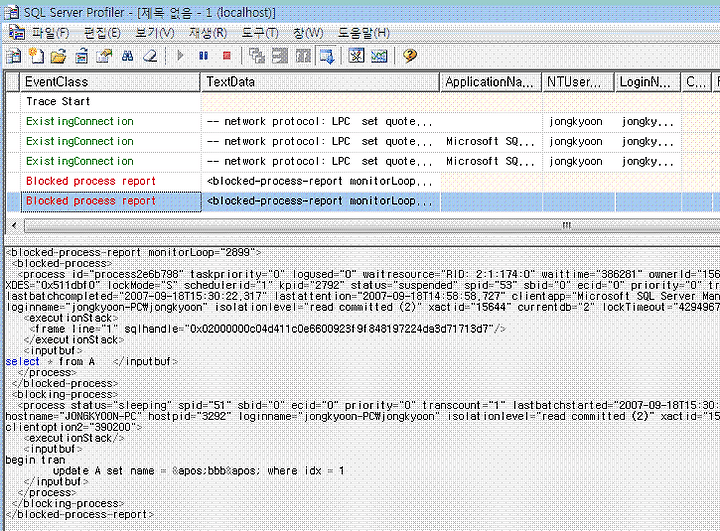
Task: Click the sqlhandle frame line in detail pane
Action: coord(268,329)
